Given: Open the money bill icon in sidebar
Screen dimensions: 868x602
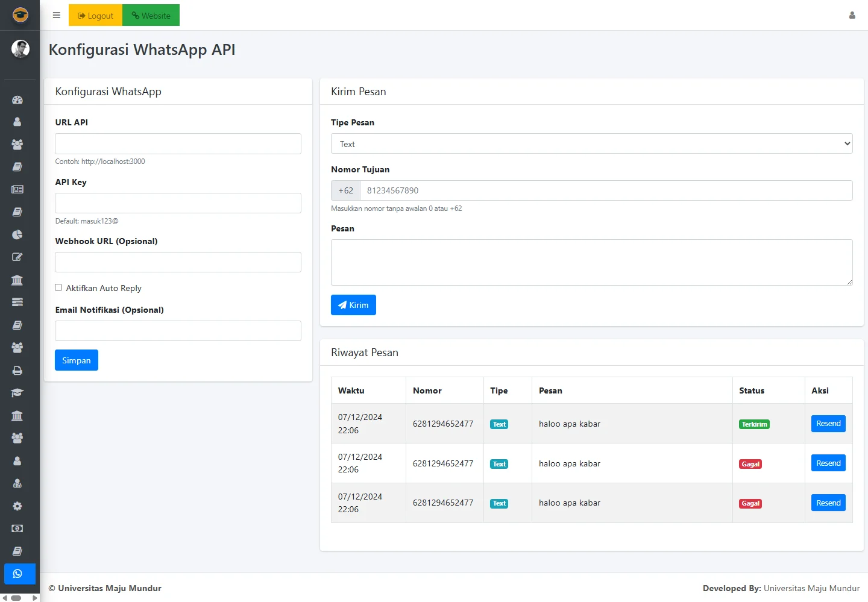Looking at the screenshot, I should point(17,528).
